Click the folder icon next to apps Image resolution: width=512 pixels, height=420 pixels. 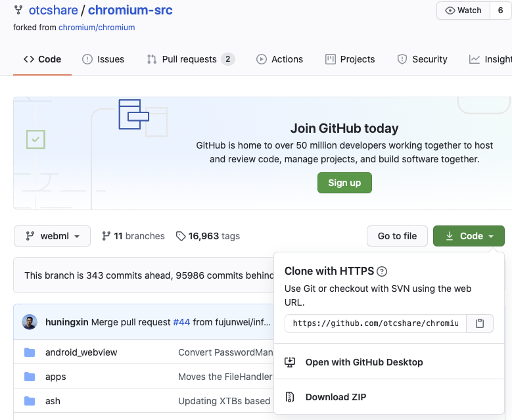[x=30, y=377]
